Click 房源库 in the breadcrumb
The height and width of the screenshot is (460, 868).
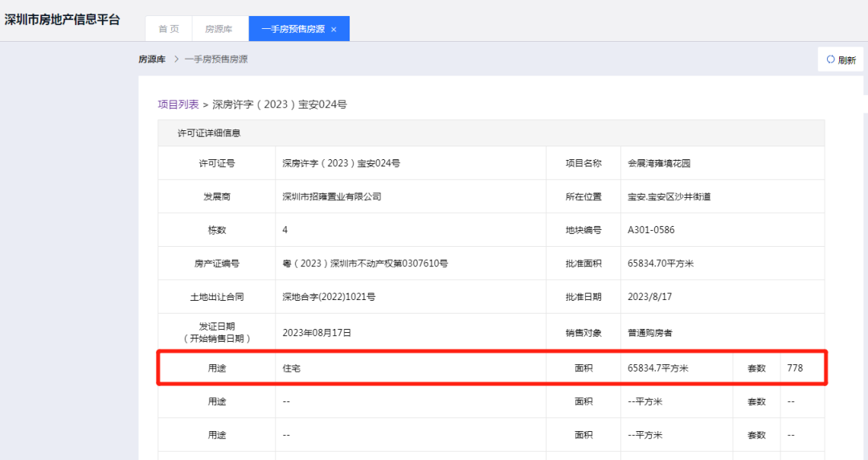click(152, 60)
